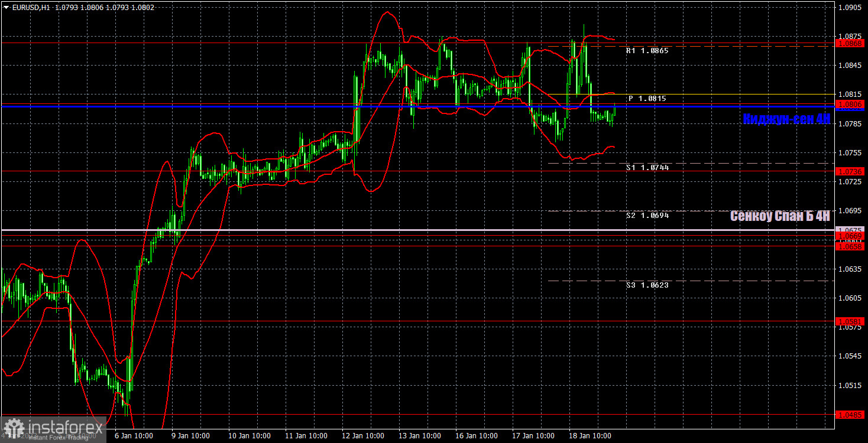This screenshot has height=443, width=868.
Task: Click the 1.0875 price axis value
Action: tap(850, 37)
